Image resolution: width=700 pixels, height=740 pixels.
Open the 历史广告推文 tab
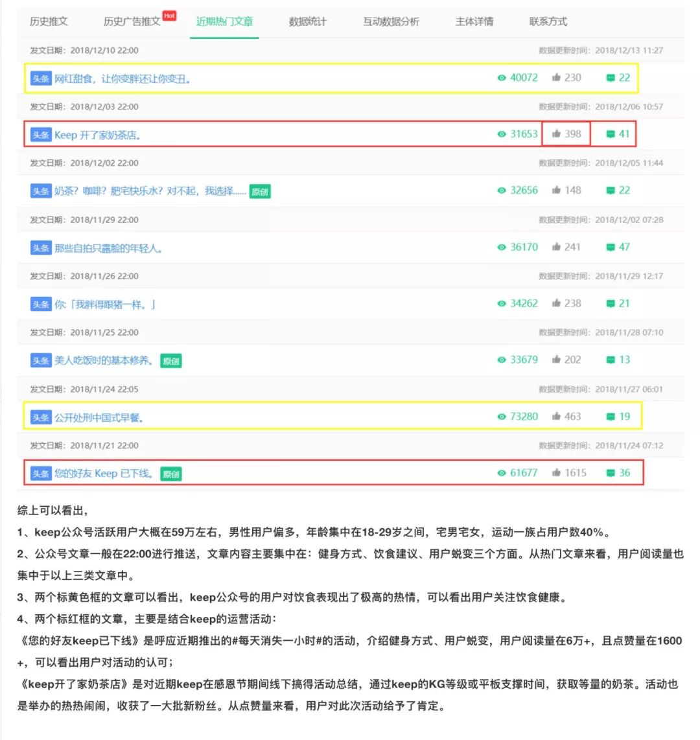point(132,21)
